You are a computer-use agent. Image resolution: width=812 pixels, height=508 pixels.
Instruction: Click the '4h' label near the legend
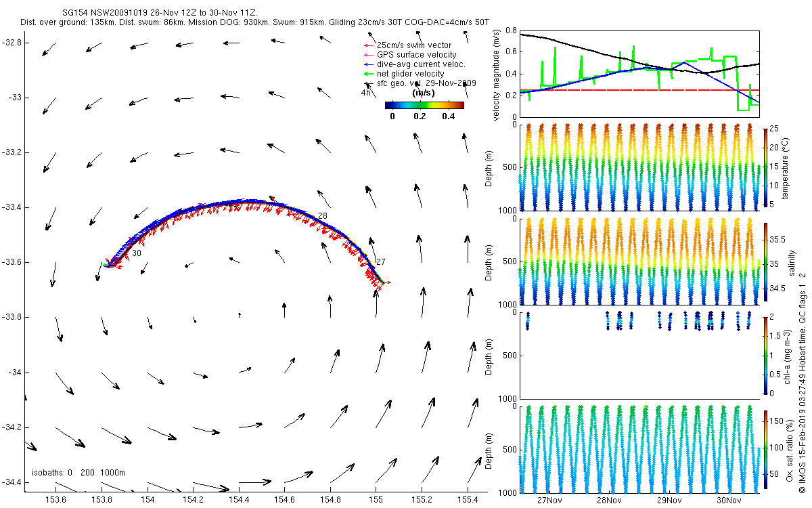[365, 93]
